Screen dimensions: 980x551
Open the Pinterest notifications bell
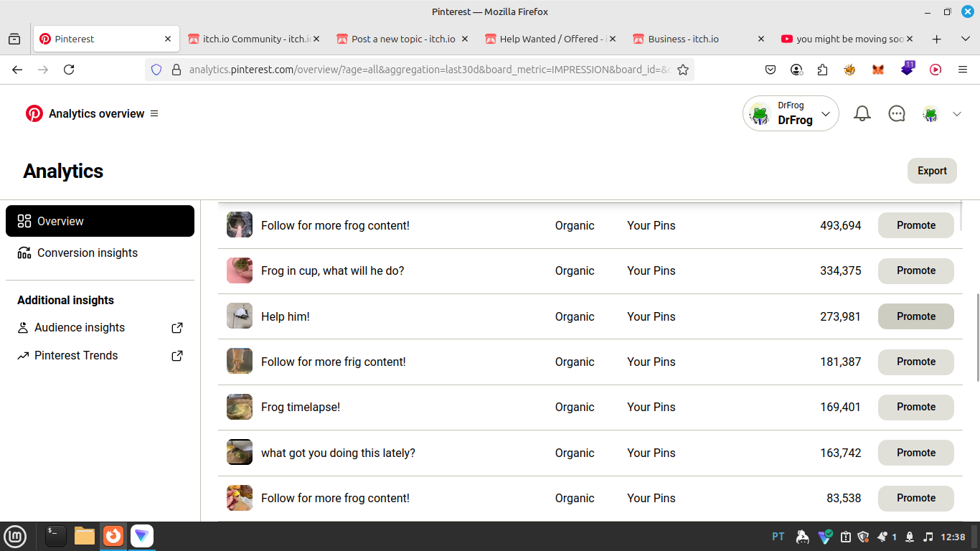coord(862,113)
